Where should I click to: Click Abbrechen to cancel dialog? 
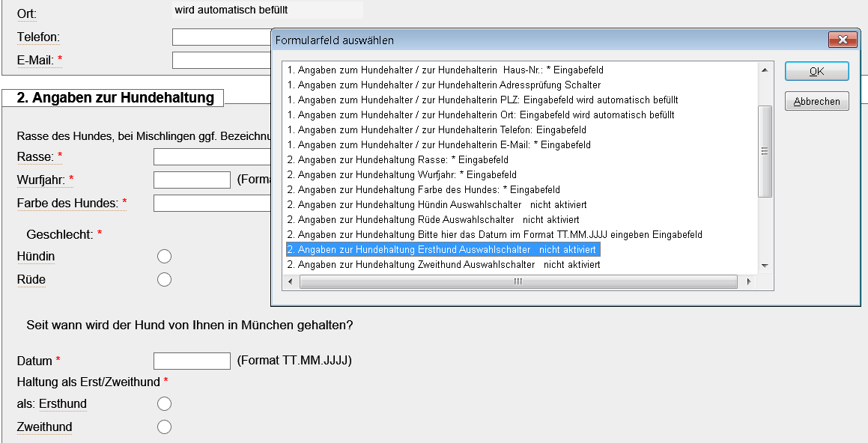pyautogui.click(x=816, y=102)
